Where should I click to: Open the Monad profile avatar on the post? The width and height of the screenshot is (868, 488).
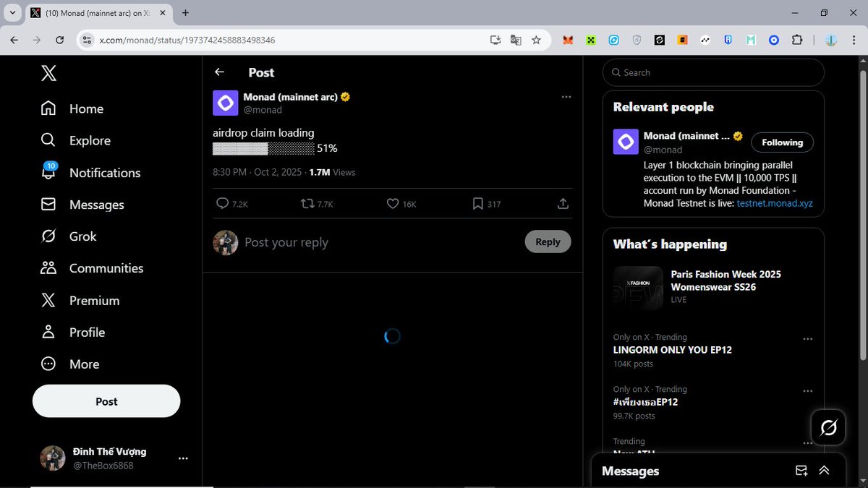[x=226, y=103]
